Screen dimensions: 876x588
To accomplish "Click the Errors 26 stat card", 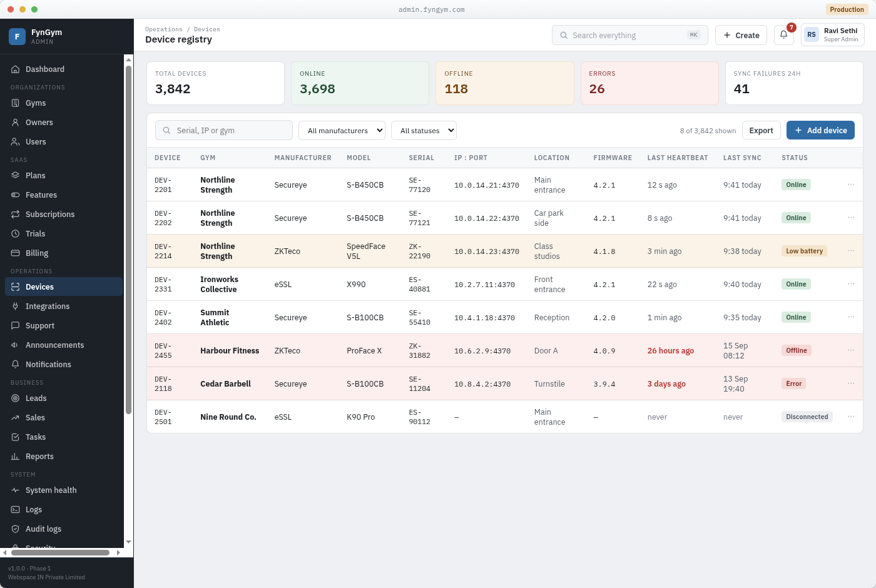I will [x=649, y=83].
